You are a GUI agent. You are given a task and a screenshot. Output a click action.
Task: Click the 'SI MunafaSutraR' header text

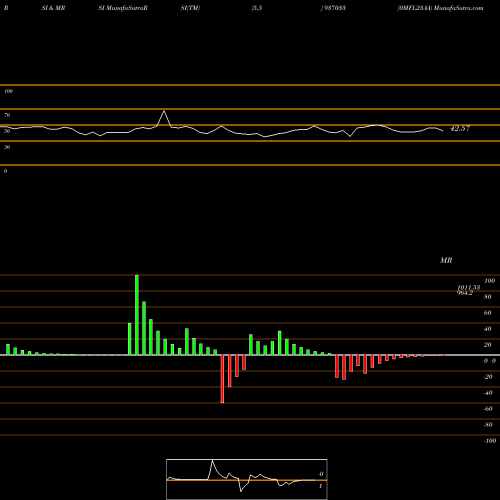coord(123,8)
